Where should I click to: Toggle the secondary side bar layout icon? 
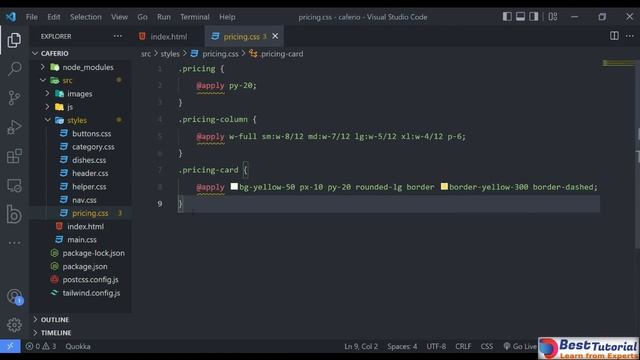[534, 17]
